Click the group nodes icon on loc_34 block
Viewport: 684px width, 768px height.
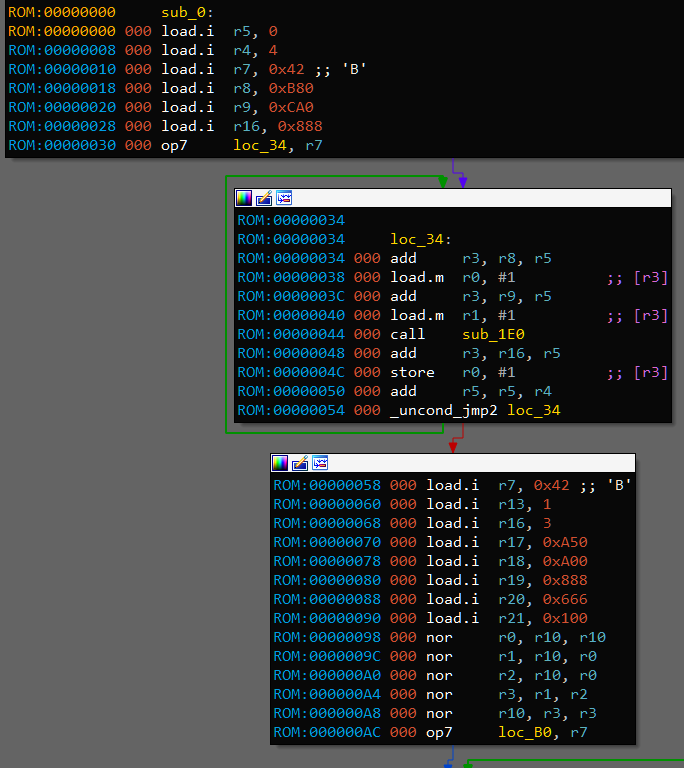coord(284,198)
